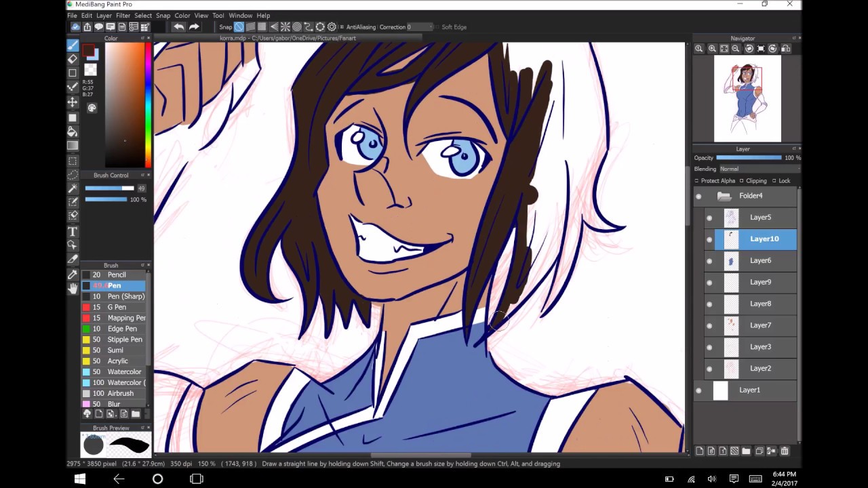The image size is (868, 488).
Task: Toggle the layer Lock checkbox
Action: tap(774, 181)
